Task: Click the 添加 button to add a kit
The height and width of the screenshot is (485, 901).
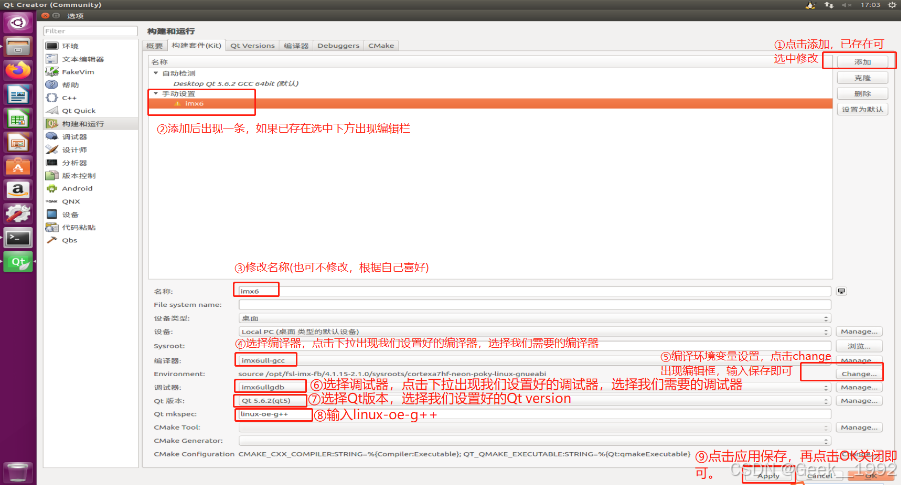Action: [863, 61]
